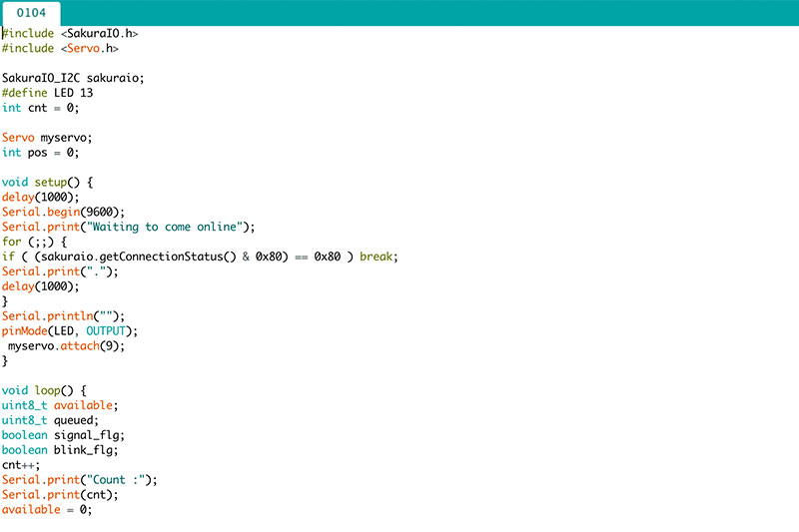Image resolution: width=799 pixels, height=532 pixels.
Task: Click the available = 0 line
Action: (x=47, y=509)
